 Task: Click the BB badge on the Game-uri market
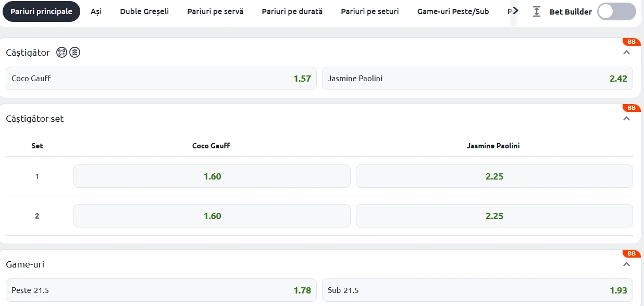631,253
